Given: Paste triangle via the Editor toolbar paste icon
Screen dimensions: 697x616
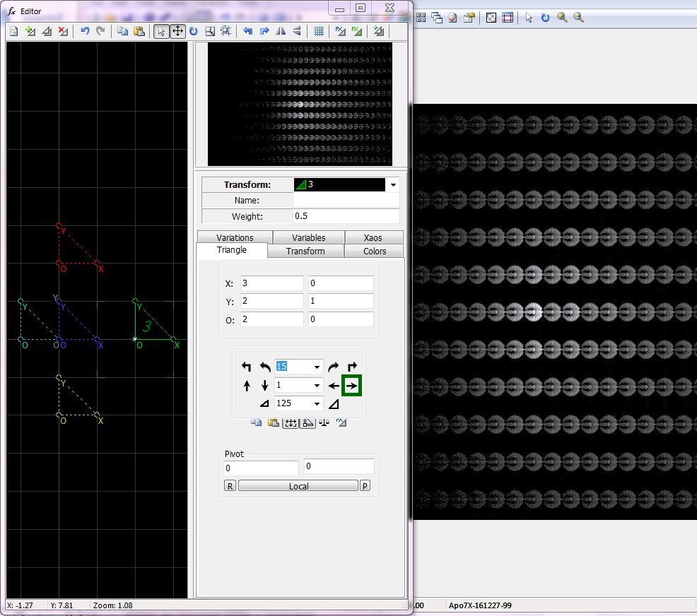Looking at the screenshot, I should click(139, 31).
